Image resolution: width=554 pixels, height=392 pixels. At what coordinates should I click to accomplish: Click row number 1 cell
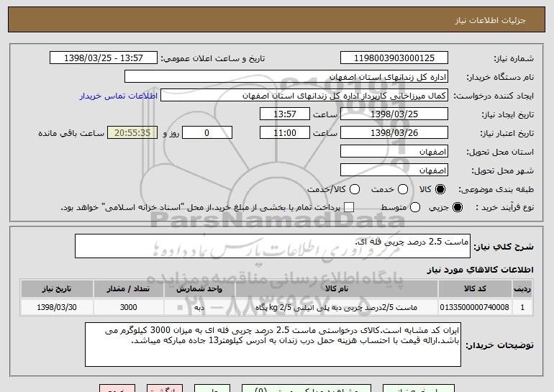[522, 307]
